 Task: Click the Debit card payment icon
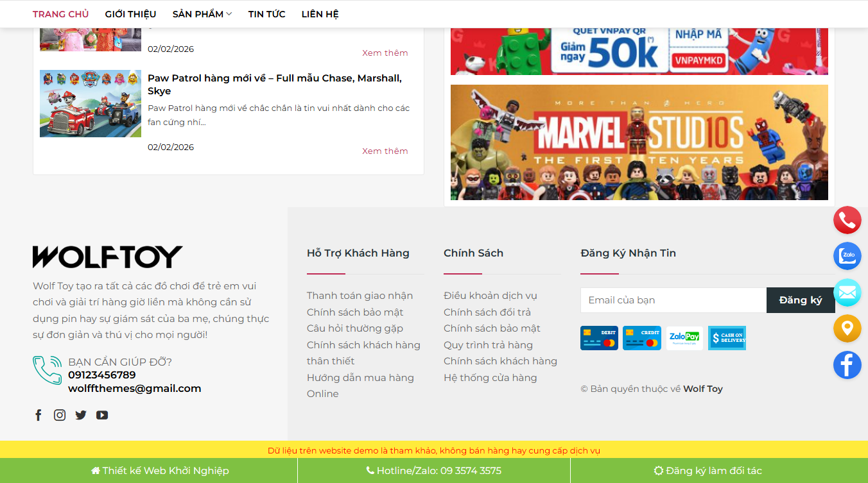(599, 338)
